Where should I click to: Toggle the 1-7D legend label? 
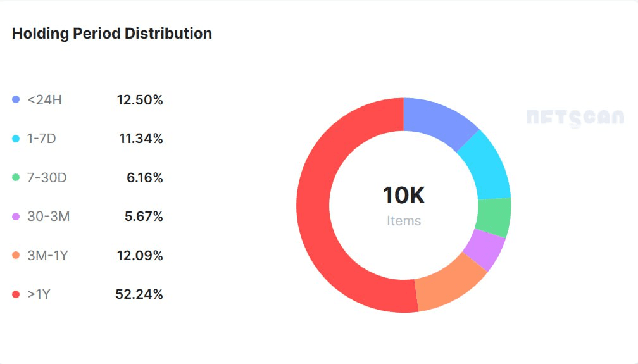42,139
